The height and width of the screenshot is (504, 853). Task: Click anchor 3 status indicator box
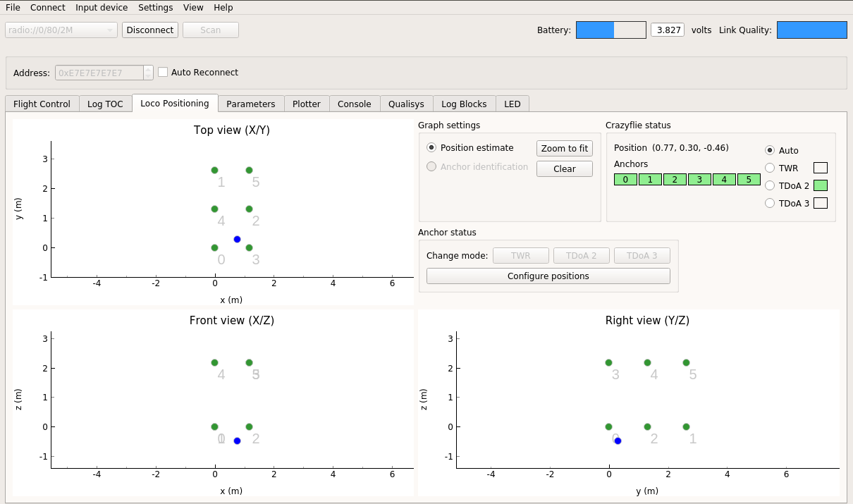(x=699, y=180)
